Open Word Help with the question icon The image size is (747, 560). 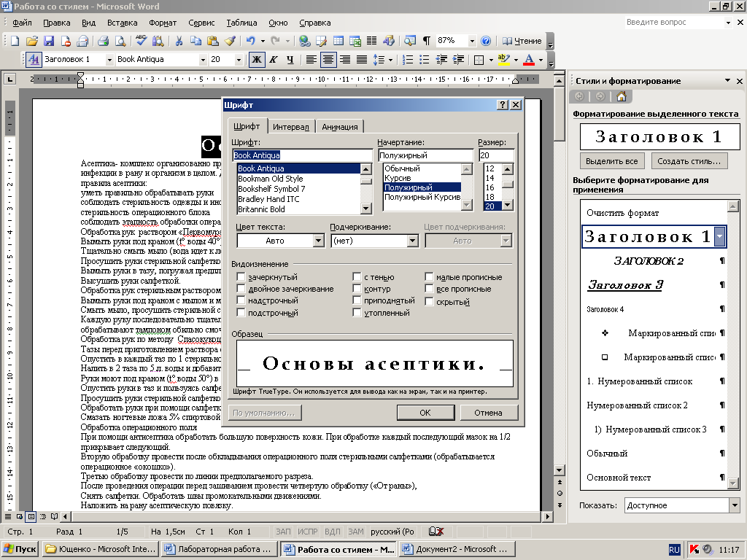coord(485,41)
